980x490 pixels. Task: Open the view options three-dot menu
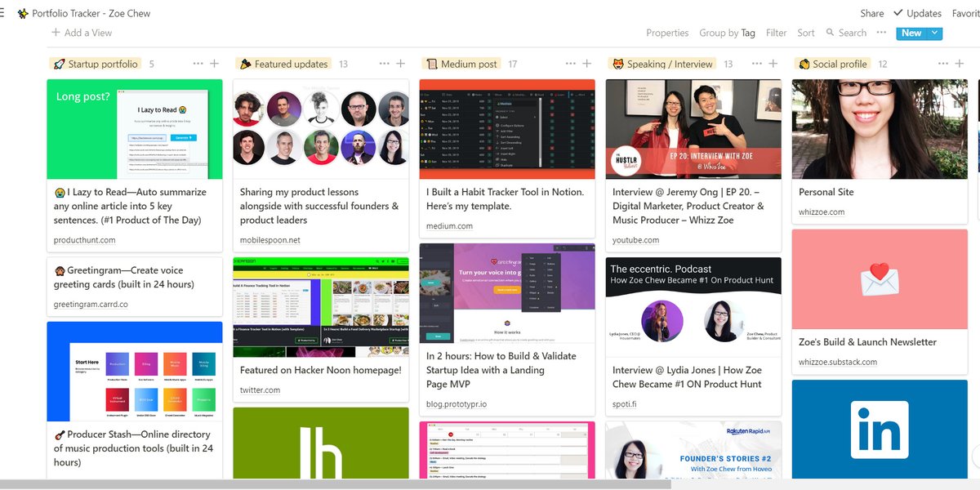pyautogui.click(x=881, y=33)
